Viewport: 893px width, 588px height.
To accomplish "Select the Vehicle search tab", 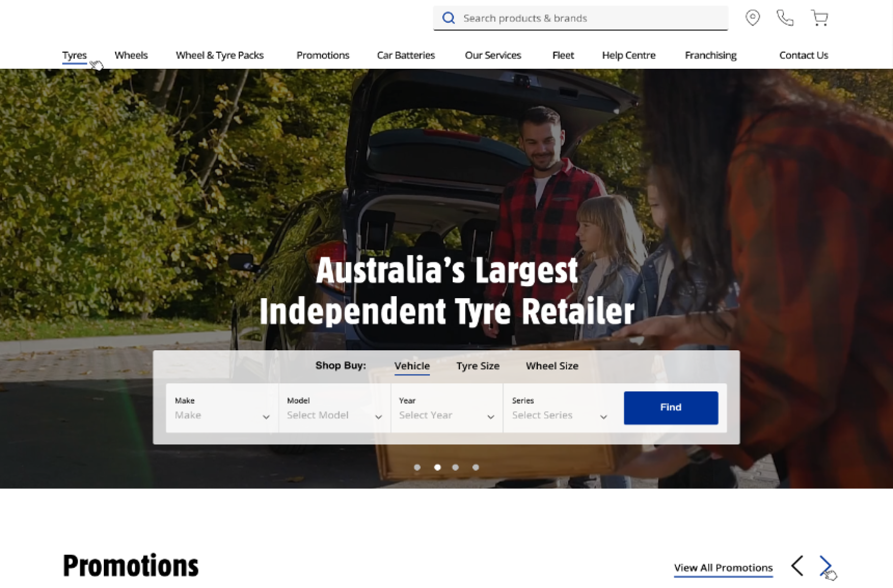I will (412, 366).
